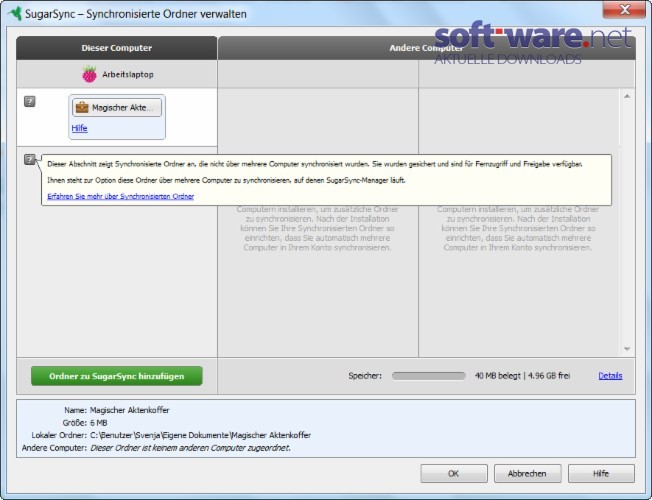Click the Abbrechen button

[527, 473]
